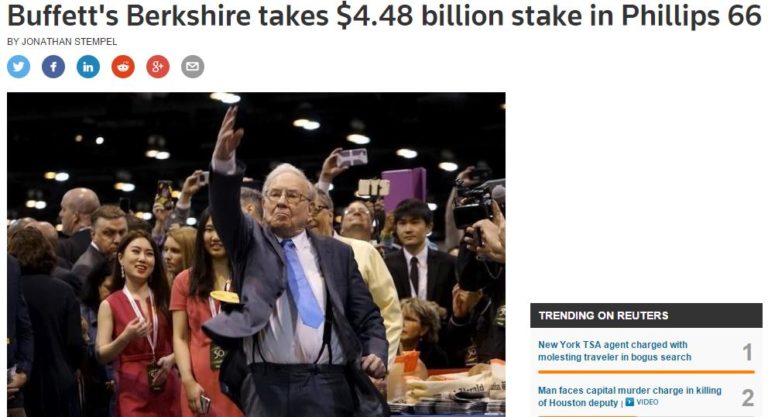768x417 pixels.
Task: Click the orange divider under first trending story
Action: click(646, 372)
